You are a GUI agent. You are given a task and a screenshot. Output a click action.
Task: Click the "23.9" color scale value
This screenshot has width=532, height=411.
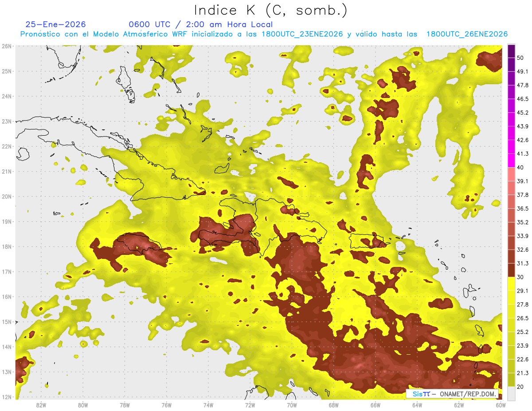[x=523, y=345]
